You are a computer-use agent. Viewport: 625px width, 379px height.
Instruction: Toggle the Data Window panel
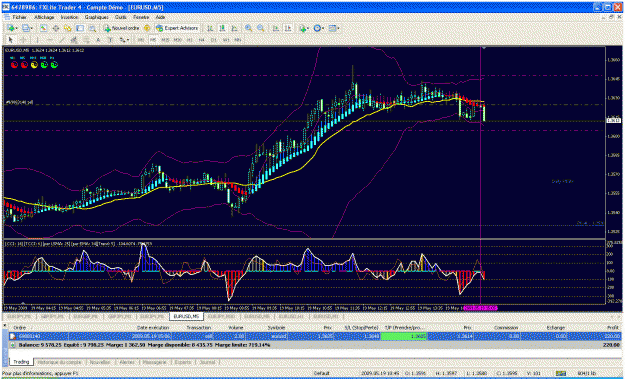point(56,28)
